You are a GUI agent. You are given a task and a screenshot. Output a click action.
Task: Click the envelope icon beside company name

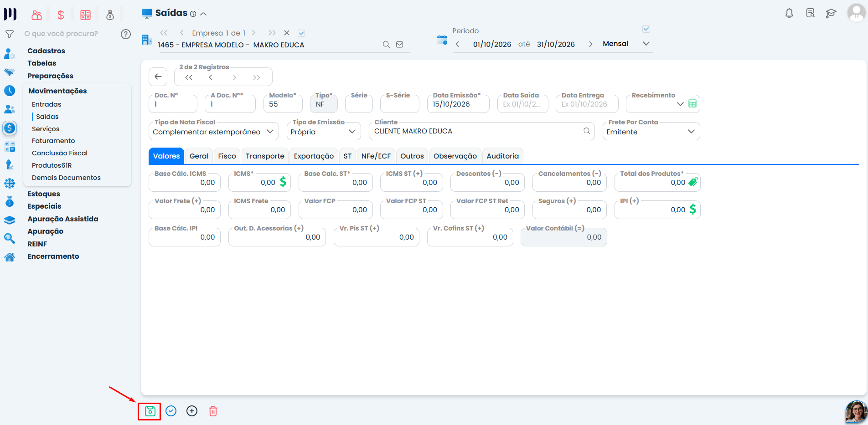[x=400, y=45]
